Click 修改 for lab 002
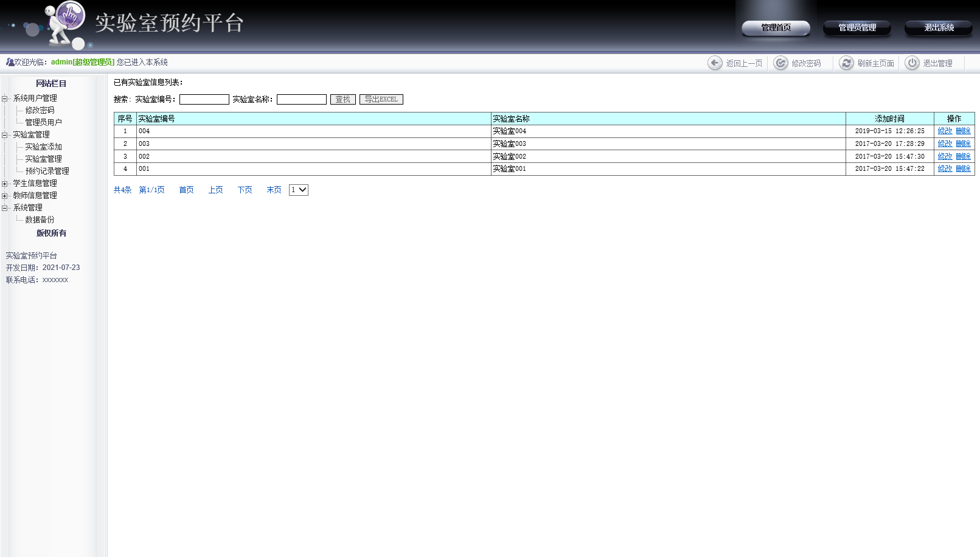Viewport: 980px width, 557px height. pyautogui.click(x=945, y=156)
